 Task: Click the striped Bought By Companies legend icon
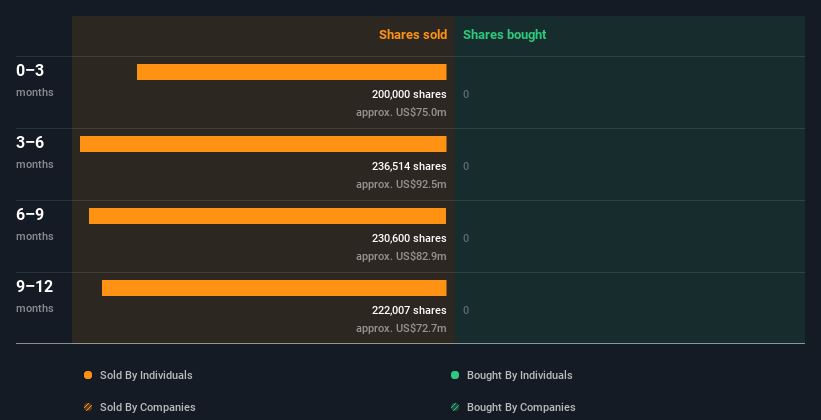click(x=455, y=407)
